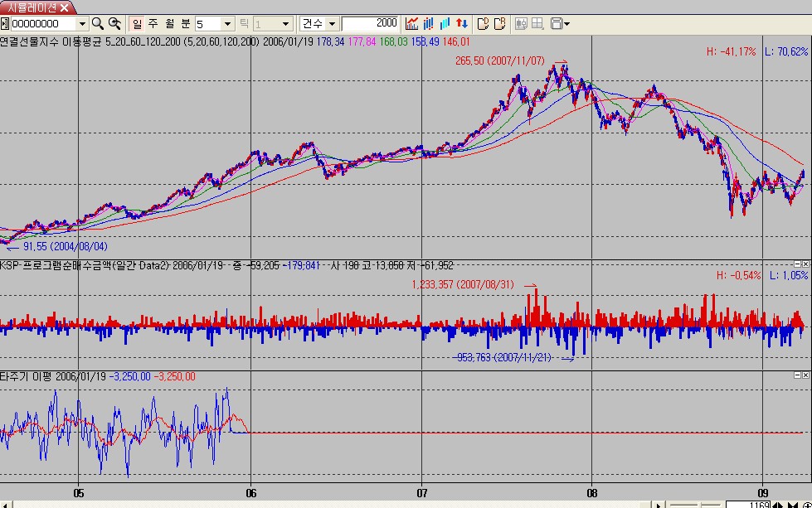
Task: Click the second magnifier icon with arrow
Action: 115,24
